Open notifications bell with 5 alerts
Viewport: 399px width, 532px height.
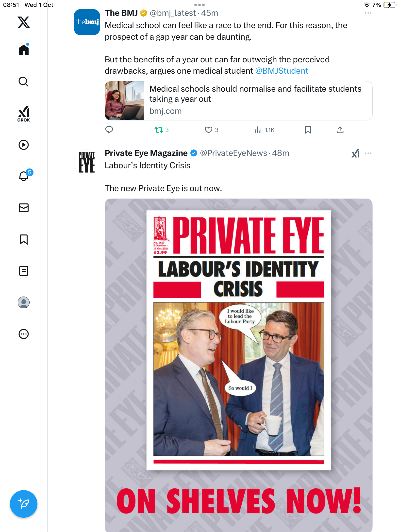tap(24, 176)
